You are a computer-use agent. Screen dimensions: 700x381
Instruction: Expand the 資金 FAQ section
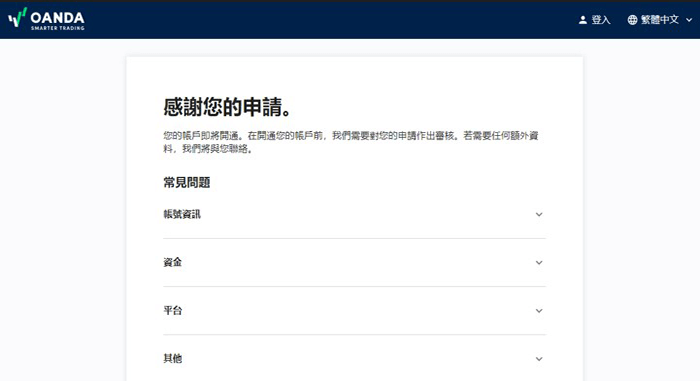pyautogui.click(x=354, y=263)
